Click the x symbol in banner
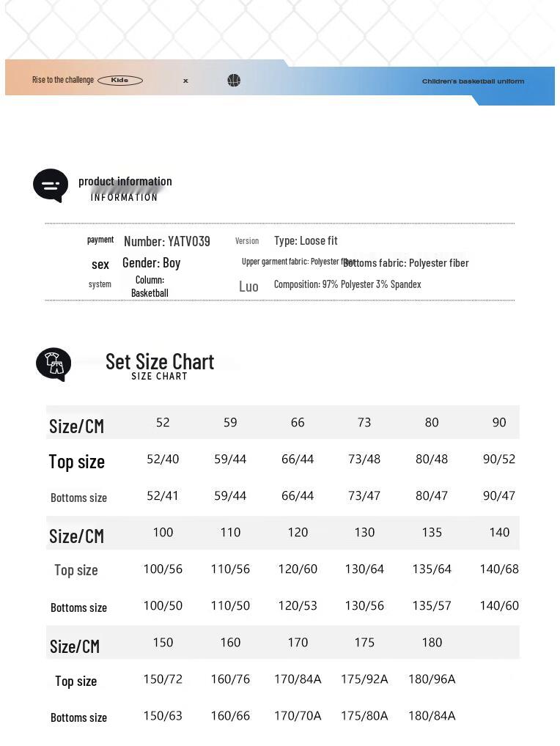560x746 pixels. 185,81
